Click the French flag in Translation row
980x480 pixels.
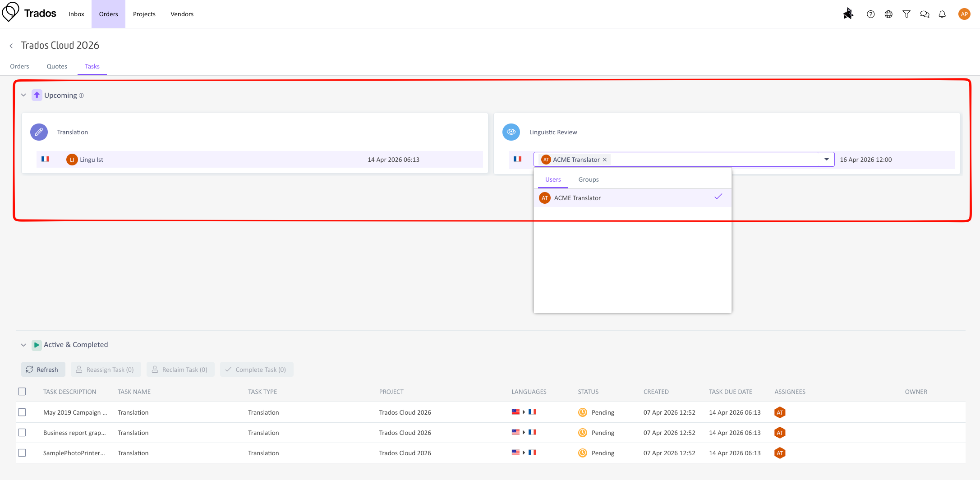click(45, 159)
